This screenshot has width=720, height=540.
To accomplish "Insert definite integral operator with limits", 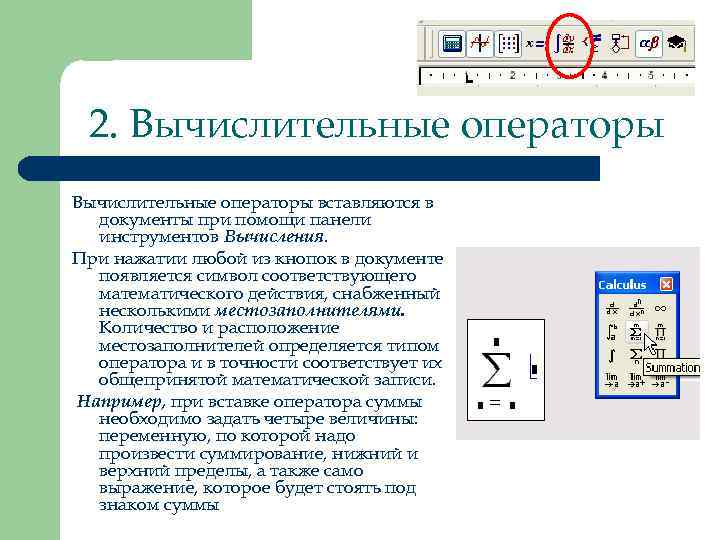I will point(612,332).
